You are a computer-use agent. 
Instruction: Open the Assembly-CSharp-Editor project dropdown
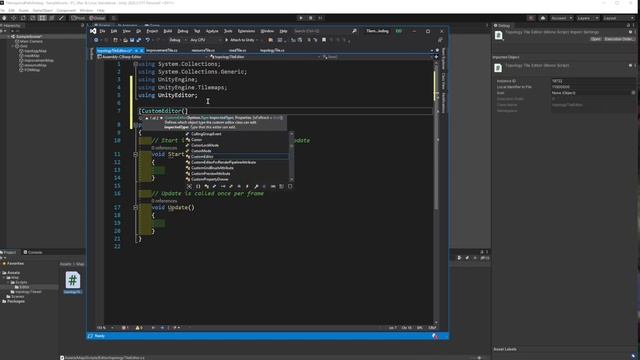point(153,57)
